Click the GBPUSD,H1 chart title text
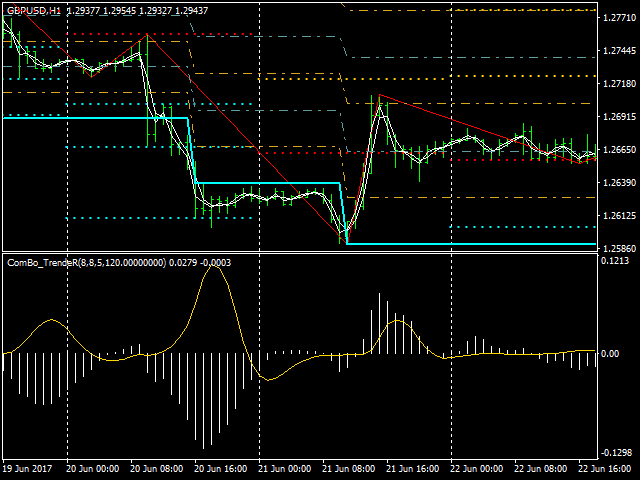 [36, 10]
